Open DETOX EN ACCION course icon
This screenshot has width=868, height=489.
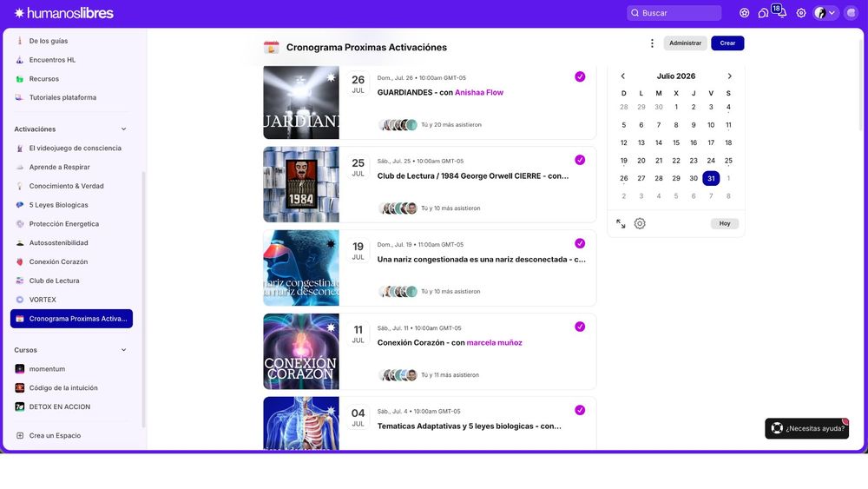click(x=20, y=406)
